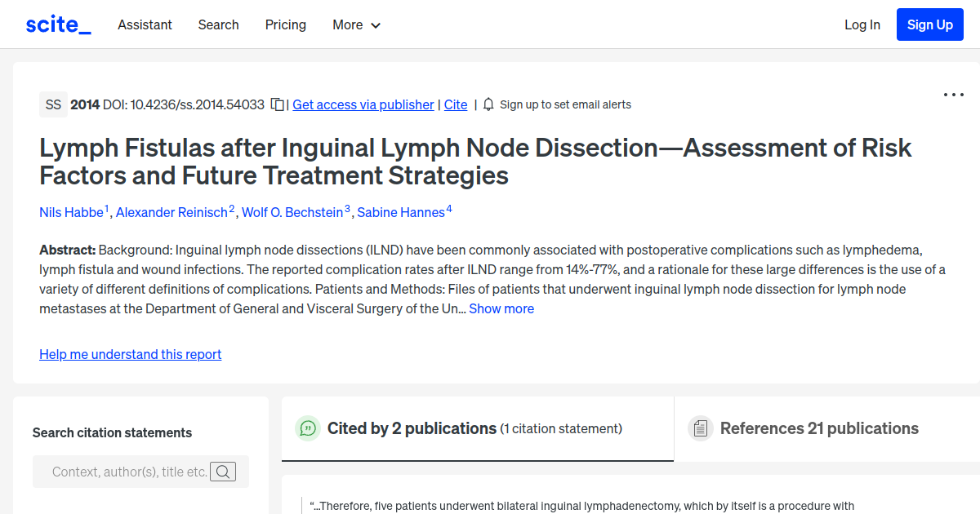The width and height of the screenshot is (980, 514).
Task: Switch to the References 21 publications tab
Action: click(x=818, y=428)
